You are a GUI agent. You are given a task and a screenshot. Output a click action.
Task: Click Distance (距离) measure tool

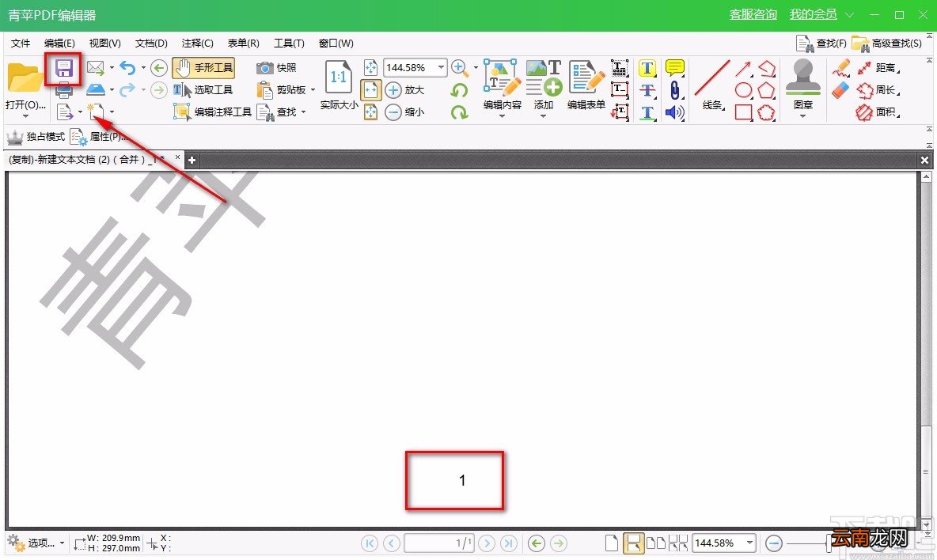[x=877, y=68]
